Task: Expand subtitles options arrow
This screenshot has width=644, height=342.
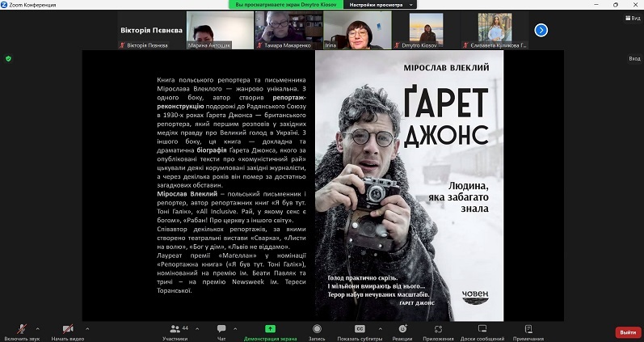Action: click(x=380, y=329)
